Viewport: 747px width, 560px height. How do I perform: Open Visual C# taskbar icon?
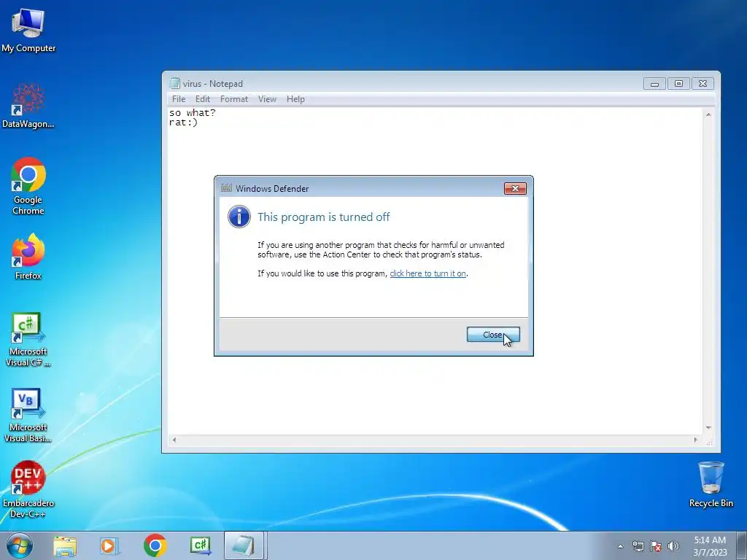[200, 545]
